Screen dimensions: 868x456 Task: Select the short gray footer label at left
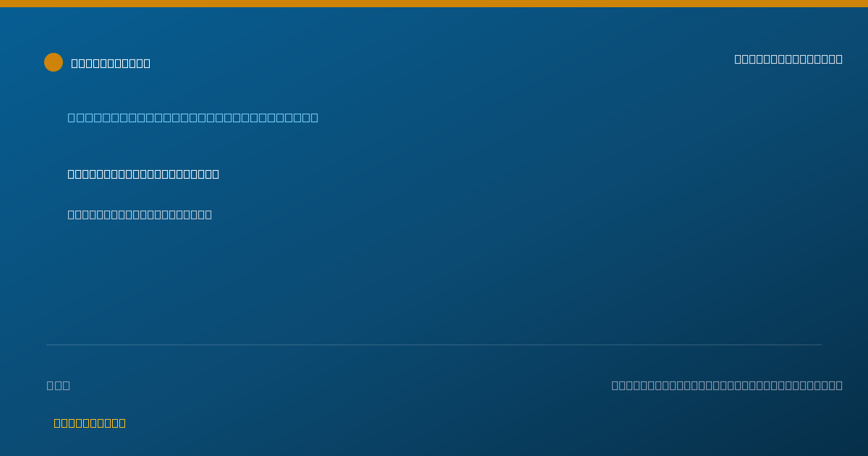pos(59,385)
